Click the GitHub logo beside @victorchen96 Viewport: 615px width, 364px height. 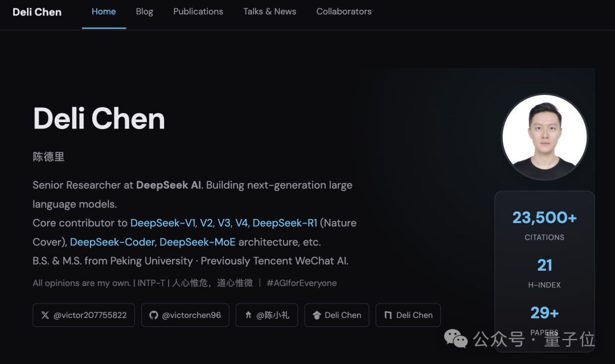pos(154,315)
